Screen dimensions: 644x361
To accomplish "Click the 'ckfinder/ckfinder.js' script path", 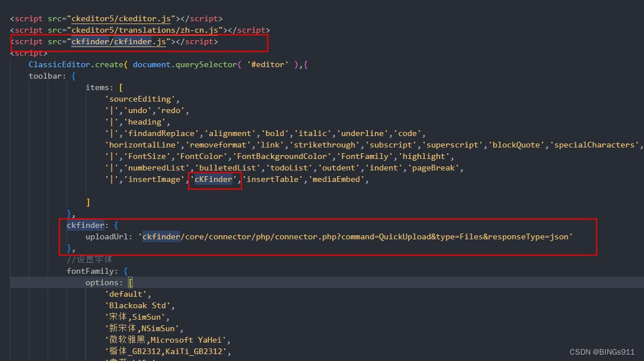I will click(119, 41).
